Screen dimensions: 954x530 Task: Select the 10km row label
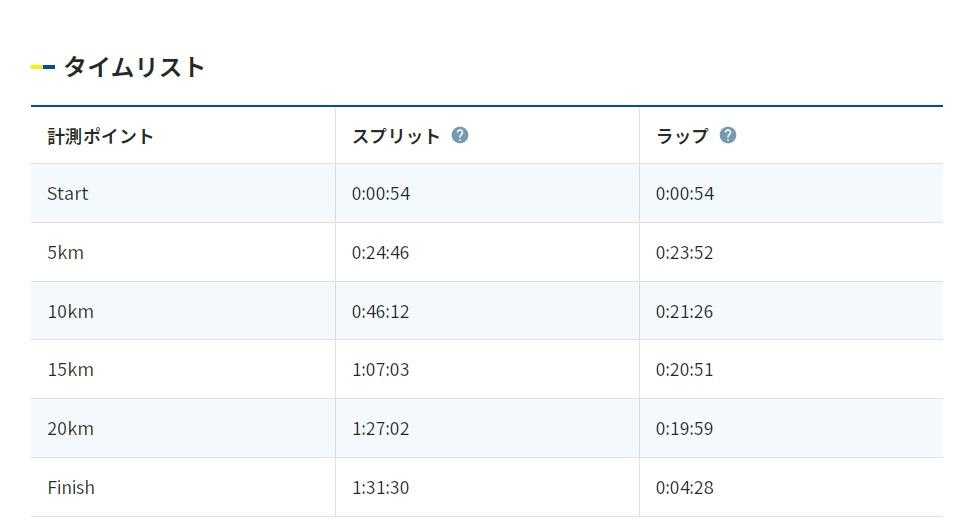click(70, 312)
